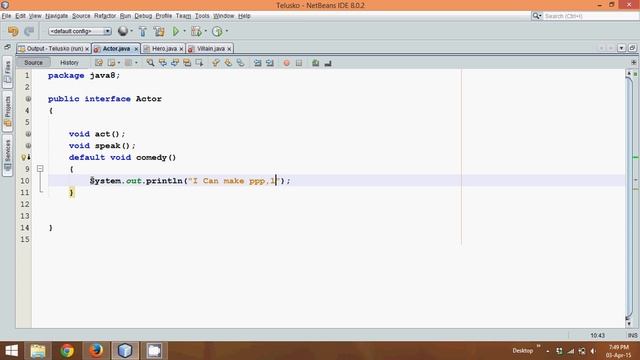Undo the last edit with the Undo icon
Viewport: 640px width, 360px height.
point(13,31)
